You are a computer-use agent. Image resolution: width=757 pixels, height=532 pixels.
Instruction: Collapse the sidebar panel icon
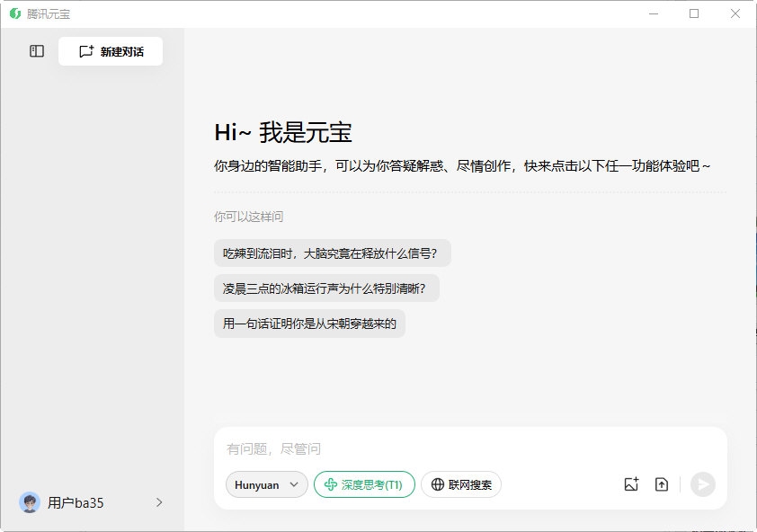(37, 51)
